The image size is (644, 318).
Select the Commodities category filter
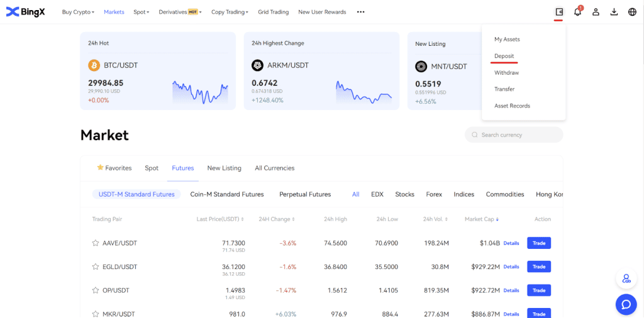pos(505,194)
